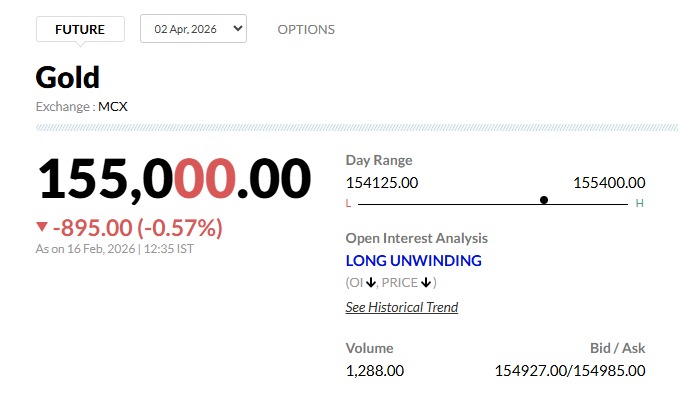This screenshot has height=409, width=678.
Task: Click the MCX exchange name
Action: tap(113, 105)
